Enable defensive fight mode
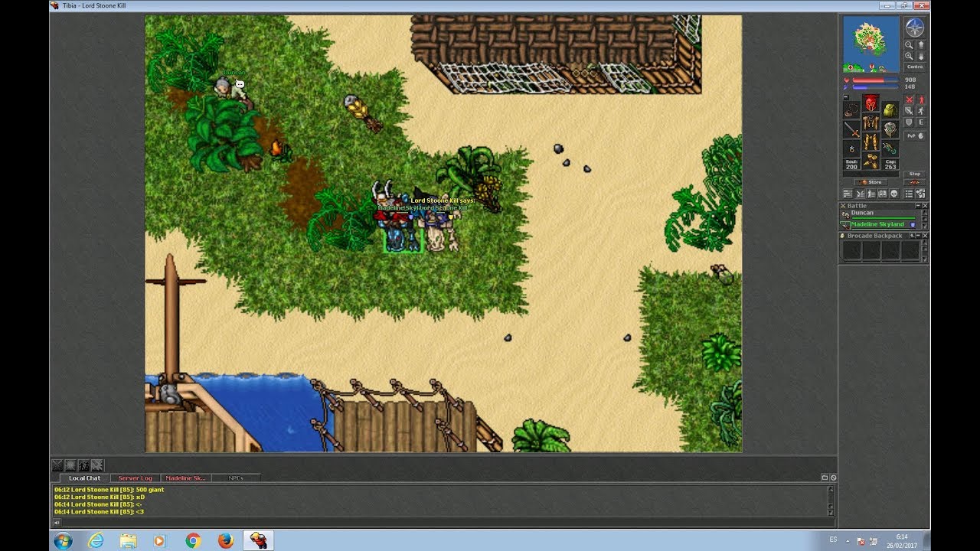 (909, 122)
